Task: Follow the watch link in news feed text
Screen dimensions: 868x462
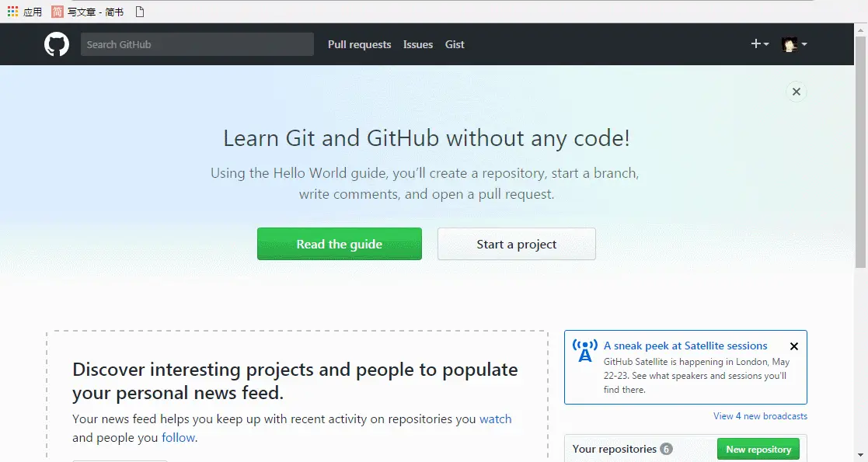Action: tap(496, 419)
